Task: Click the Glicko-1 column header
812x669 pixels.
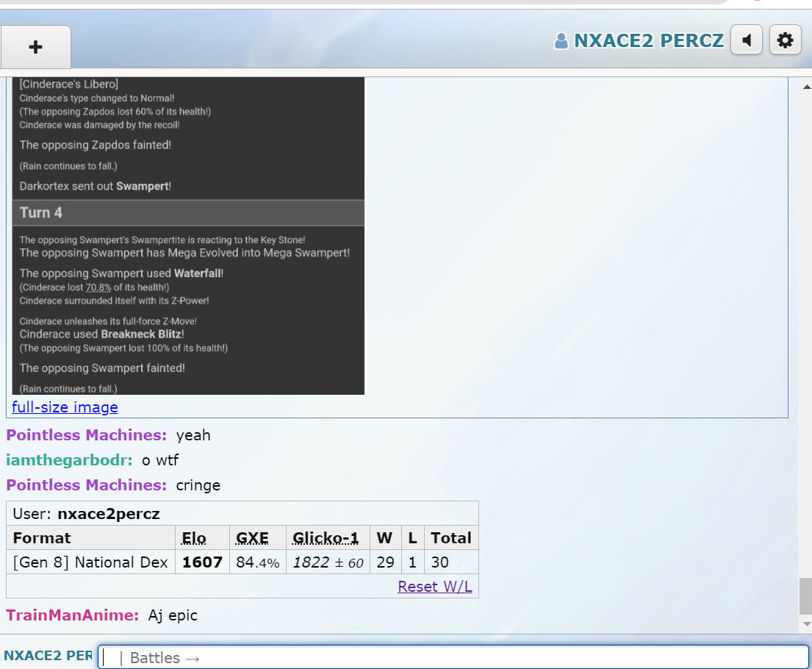Action: 326,537
